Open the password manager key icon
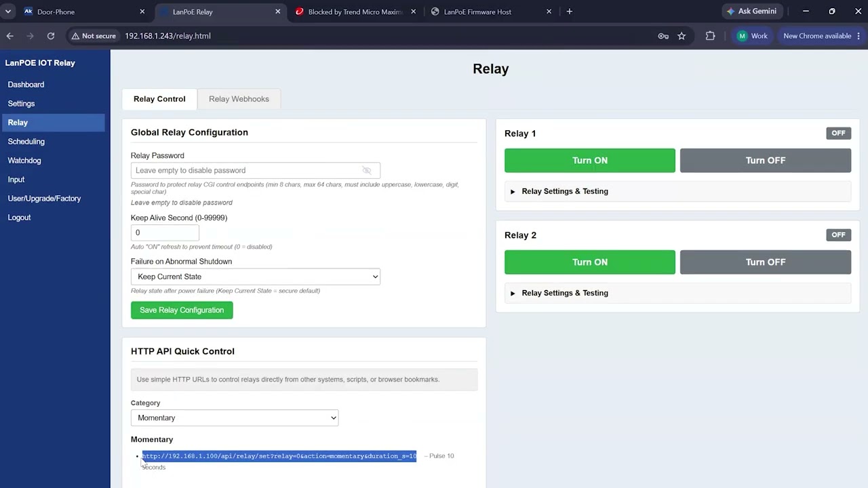This screenshot has width=868, height=488. 663,36
